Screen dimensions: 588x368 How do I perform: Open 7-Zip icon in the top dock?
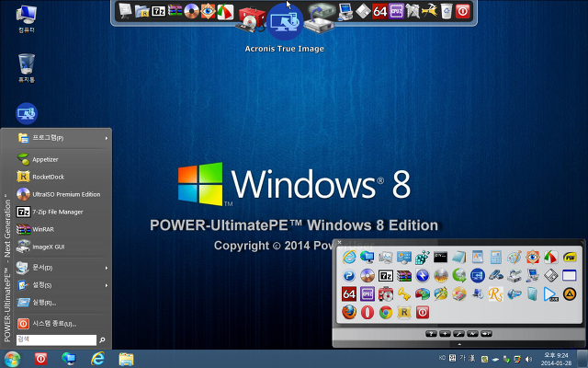158,11
